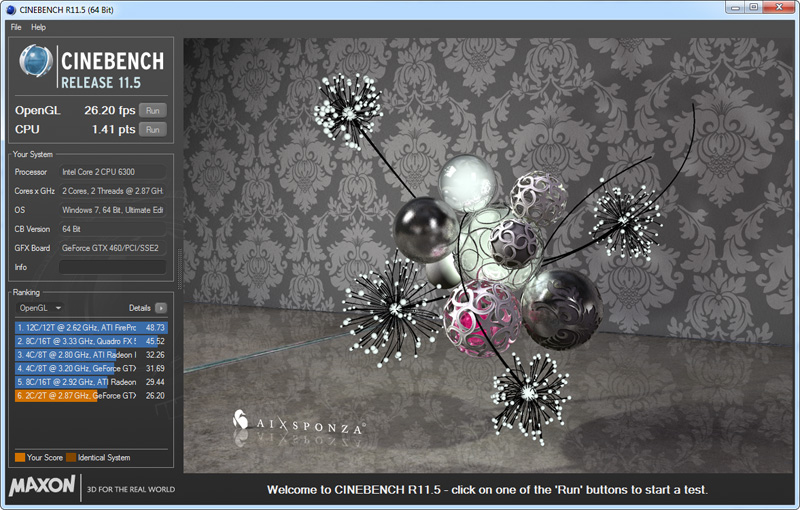Click the CPU score 1.41 pts

[113, 130]
